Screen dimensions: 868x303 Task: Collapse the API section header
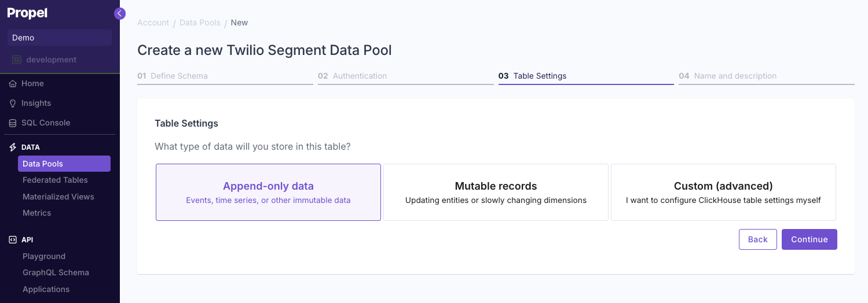coord(27,239)
